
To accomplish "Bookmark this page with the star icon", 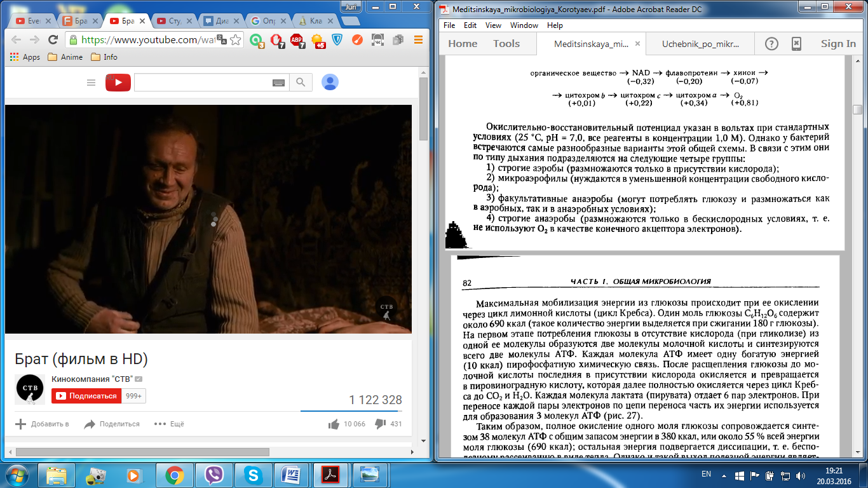I will (x=236, y=40).
